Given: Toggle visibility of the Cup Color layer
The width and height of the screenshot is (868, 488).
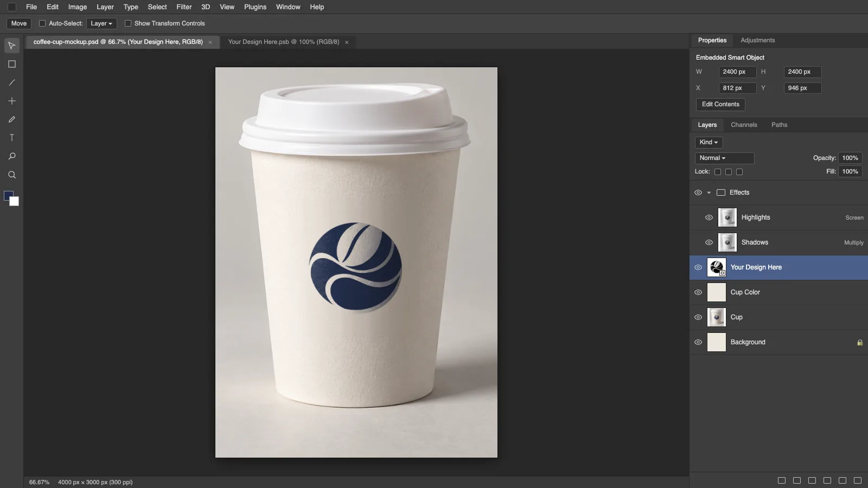Looking at the screenshot, I should (698, 292).
